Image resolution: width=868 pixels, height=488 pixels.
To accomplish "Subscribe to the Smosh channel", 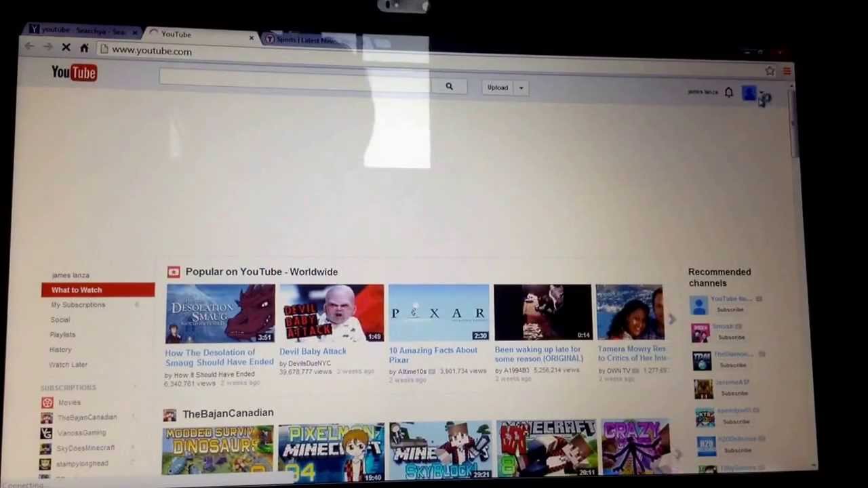I will click(x=731, y=337).
